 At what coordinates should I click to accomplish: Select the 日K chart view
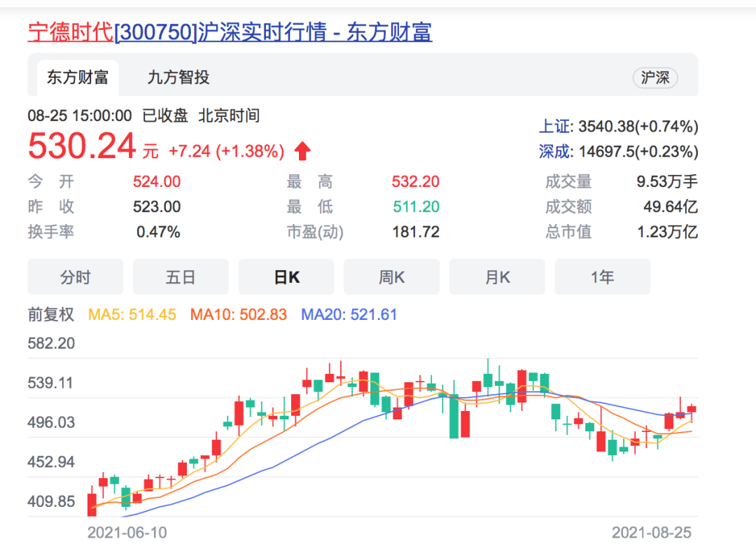[x=286, y=277]
